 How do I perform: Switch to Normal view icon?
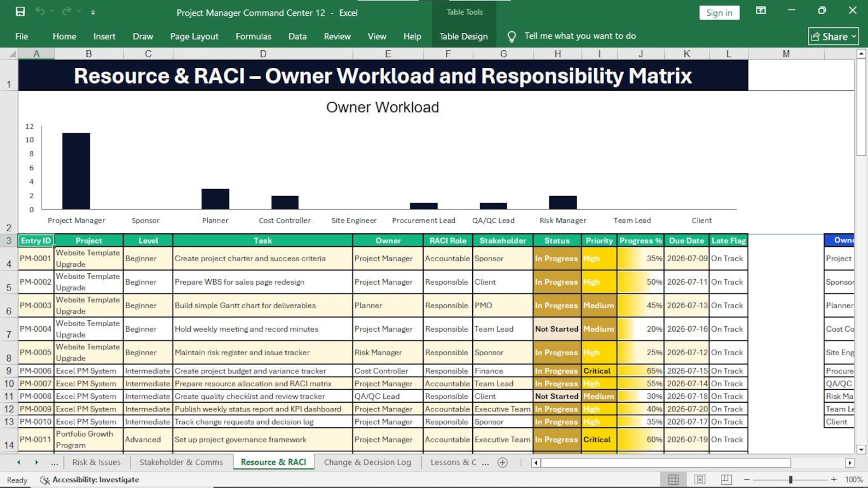(x=673, y=480)
